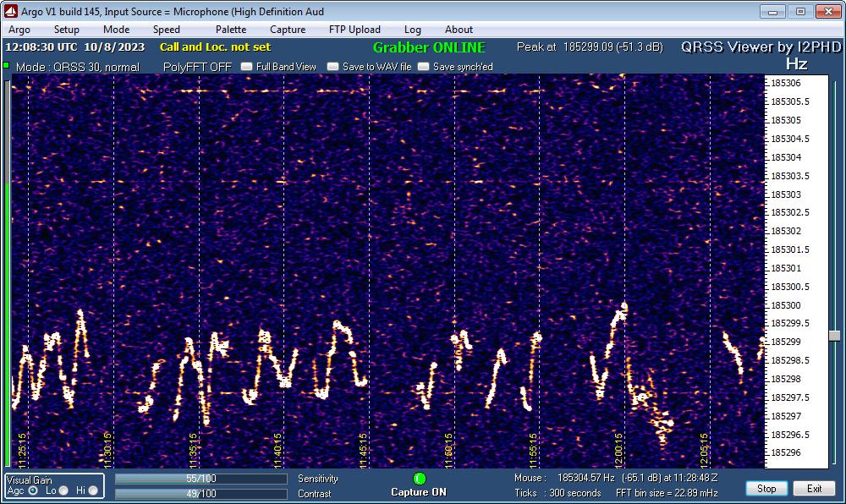Viewport: 846px width, 504px height.
Task: Click the Call and Loc. not set text
Action: 215,47
